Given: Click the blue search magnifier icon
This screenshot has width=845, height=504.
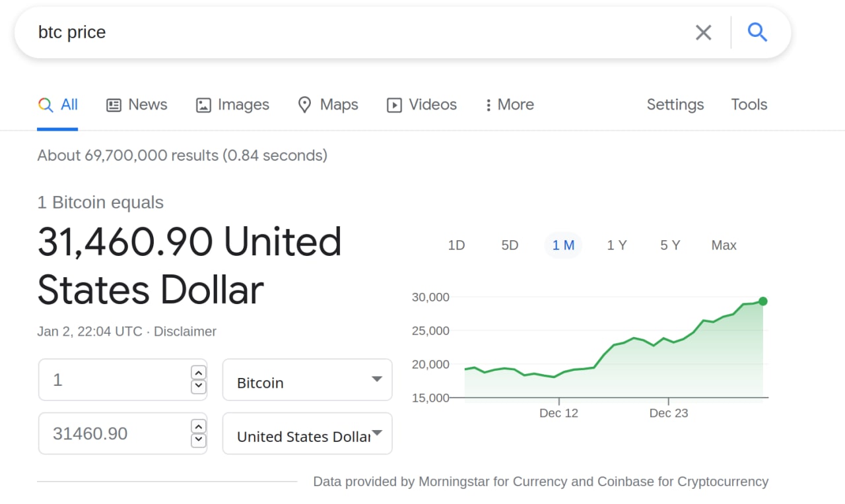Looking at the screenshot, I should click(757, 32).
